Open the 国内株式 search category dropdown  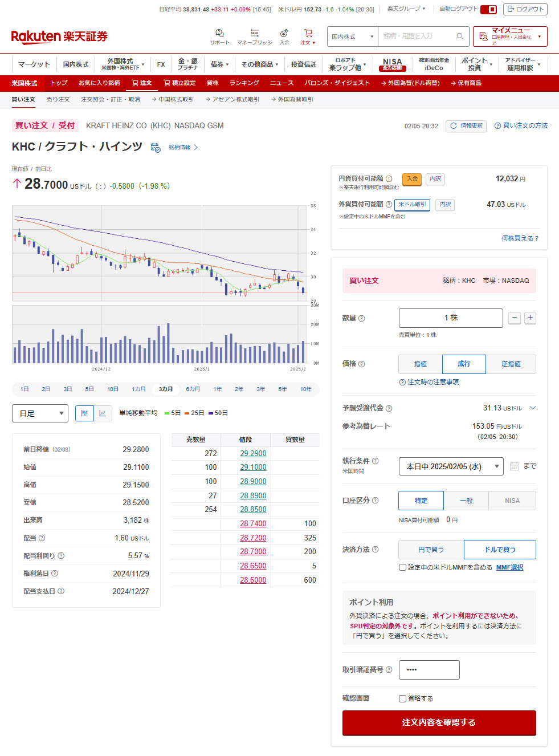pyautogui.click(x=352, y=36)
